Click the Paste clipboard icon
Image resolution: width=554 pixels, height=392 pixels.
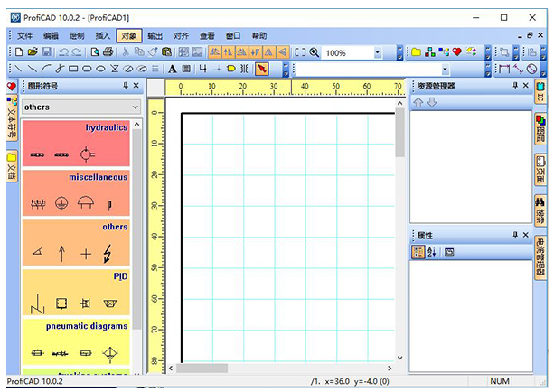pos(166,52)
